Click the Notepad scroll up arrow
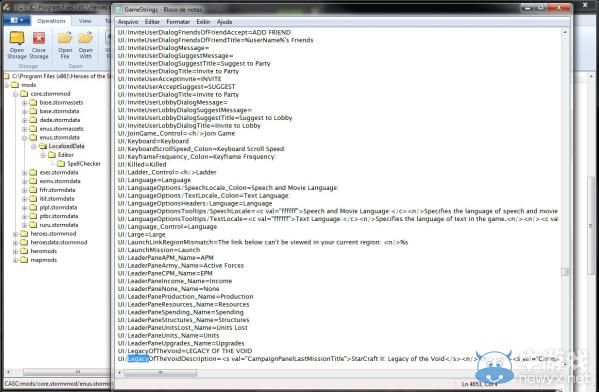Screen dimensions: 599x392 point(565,32)
